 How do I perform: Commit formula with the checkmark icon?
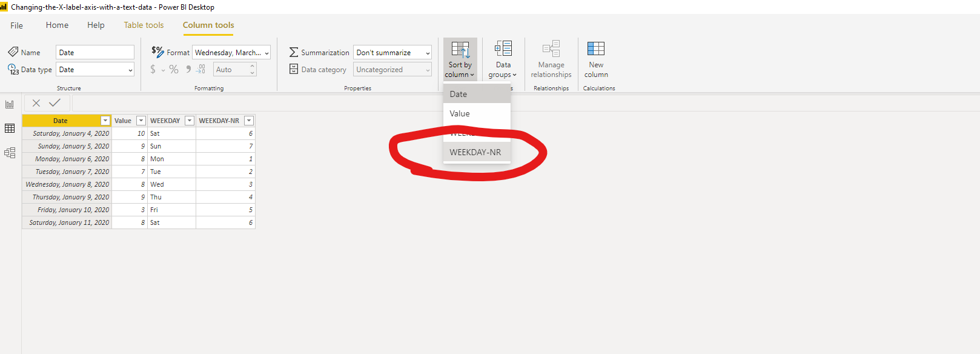click(55, 103)
